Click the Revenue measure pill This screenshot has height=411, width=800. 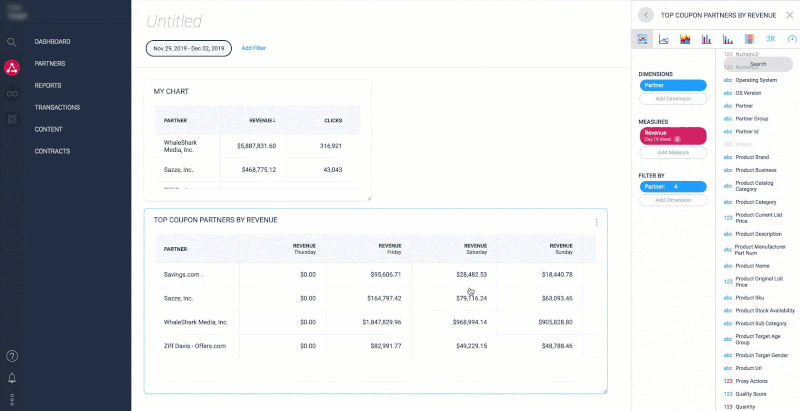pos(672,135)
